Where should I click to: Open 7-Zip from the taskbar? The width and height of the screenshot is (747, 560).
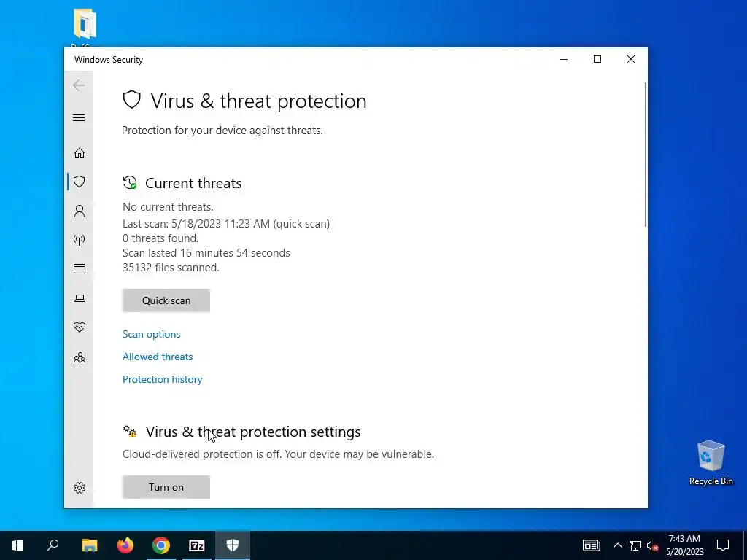(x=197, y=545)
